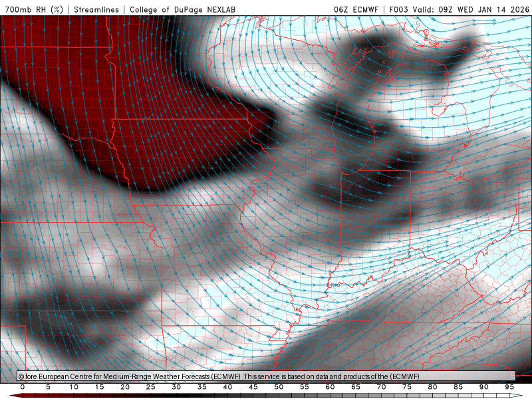
Task: Click the ECMWF copyright notice banner
Action: click(267, 376)
